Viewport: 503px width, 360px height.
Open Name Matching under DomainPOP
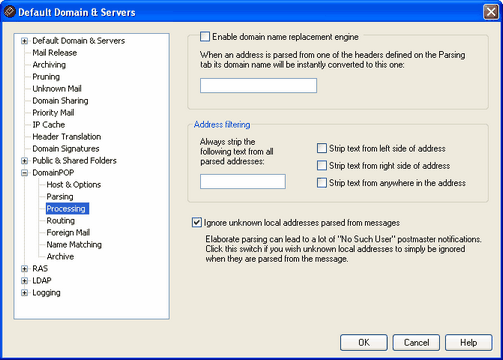click(x=74, y=245)
